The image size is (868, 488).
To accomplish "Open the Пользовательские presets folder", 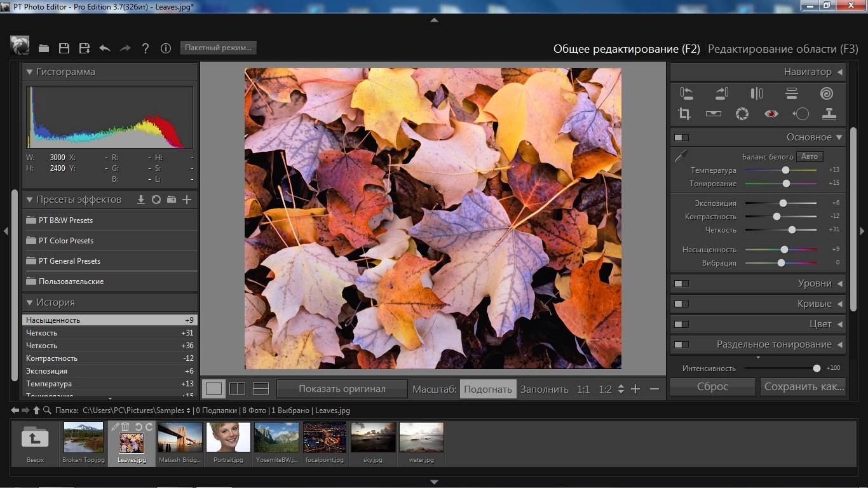I will tap(110, 281).
